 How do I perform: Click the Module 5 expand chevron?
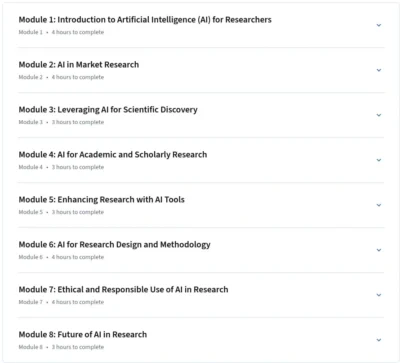(379, 205)
